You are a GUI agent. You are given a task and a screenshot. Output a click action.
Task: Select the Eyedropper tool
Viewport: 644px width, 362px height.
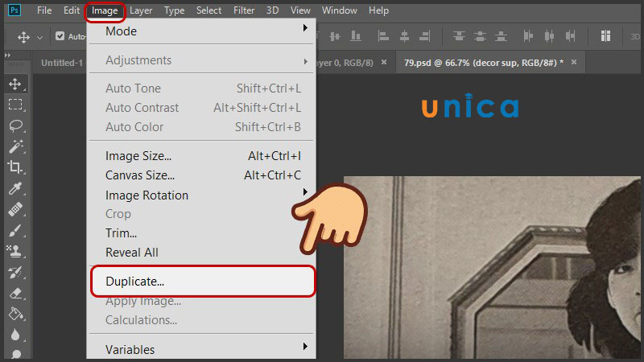click(14, 188)
